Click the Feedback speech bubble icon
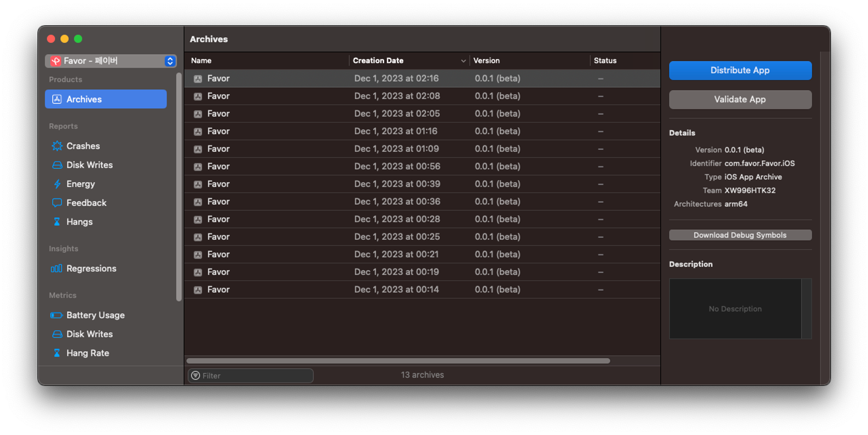 click(57, 203)
